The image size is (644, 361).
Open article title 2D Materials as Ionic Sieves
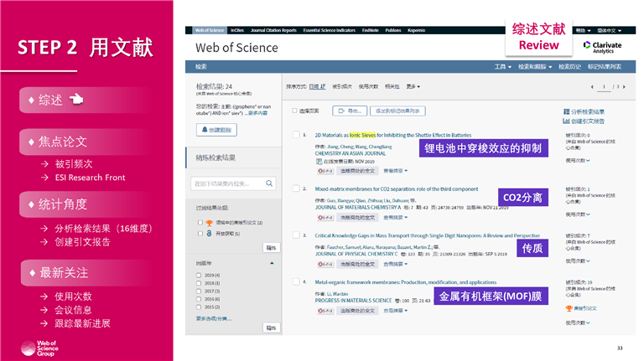point(393,135)
